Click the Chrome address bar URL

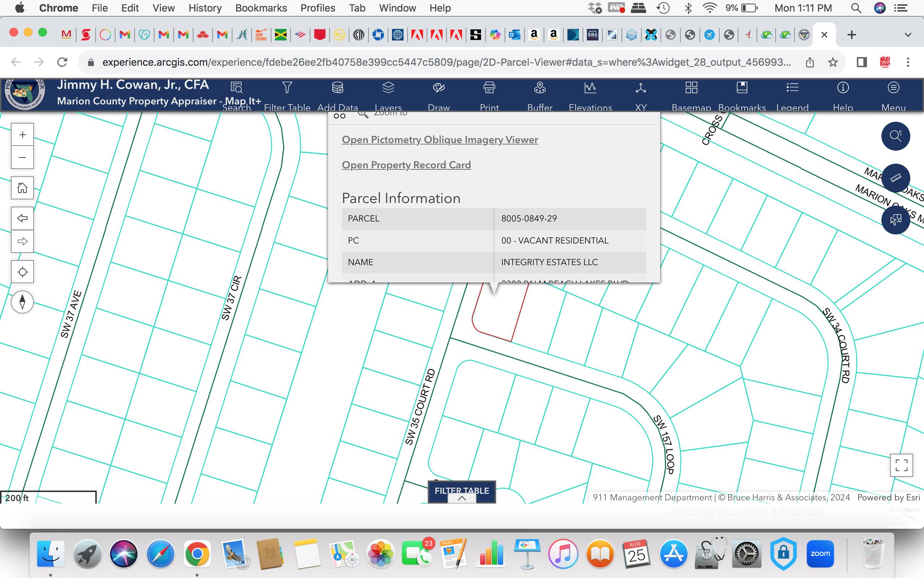point(446,62)
